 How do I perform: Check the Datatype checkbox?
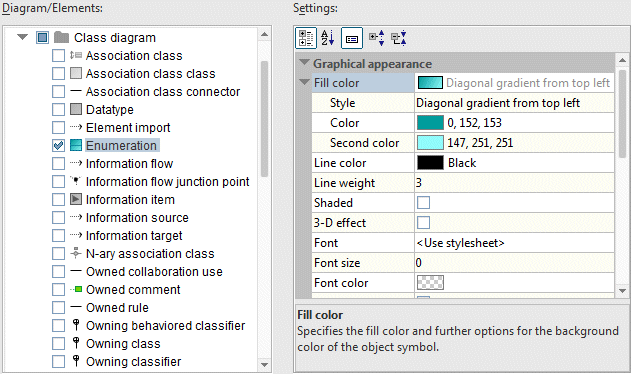pos(58,110)
